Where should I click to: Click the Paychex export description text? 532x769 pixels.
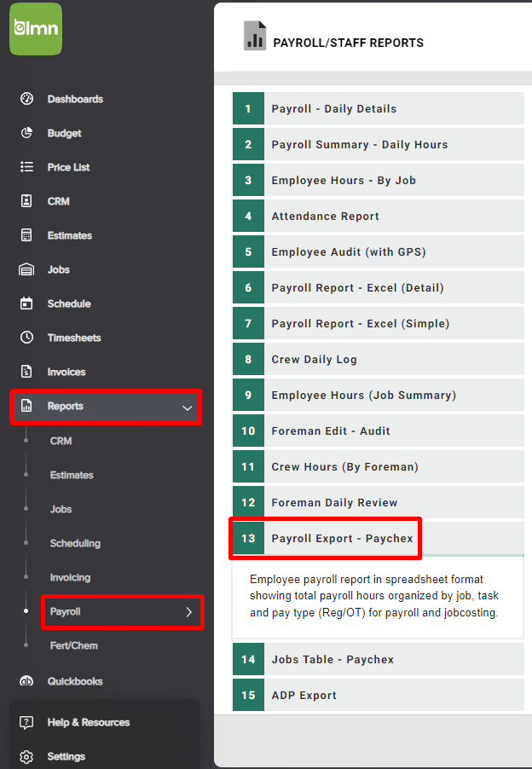pos(374,596)
